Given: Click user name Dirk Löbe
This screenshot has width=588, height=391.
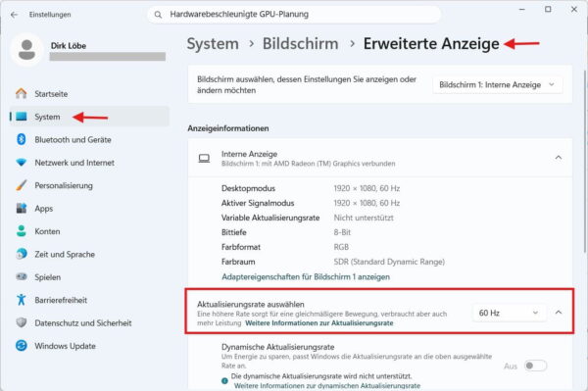Looking at the screenshot, I should pyautogui.click(x=69, y=46).
